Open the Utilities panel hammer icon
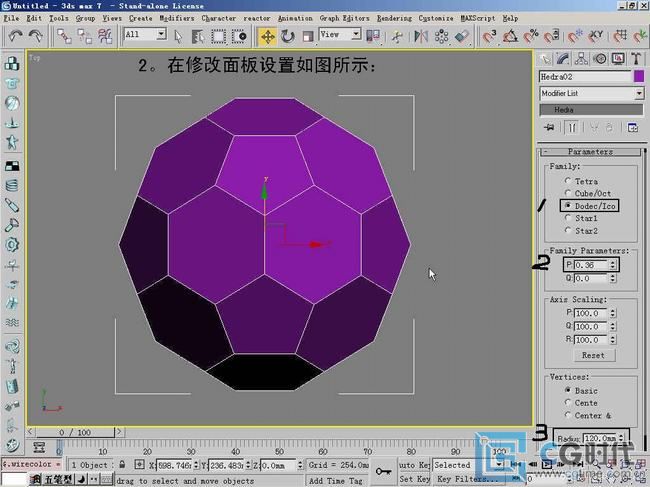 click(x=636, y=59)
